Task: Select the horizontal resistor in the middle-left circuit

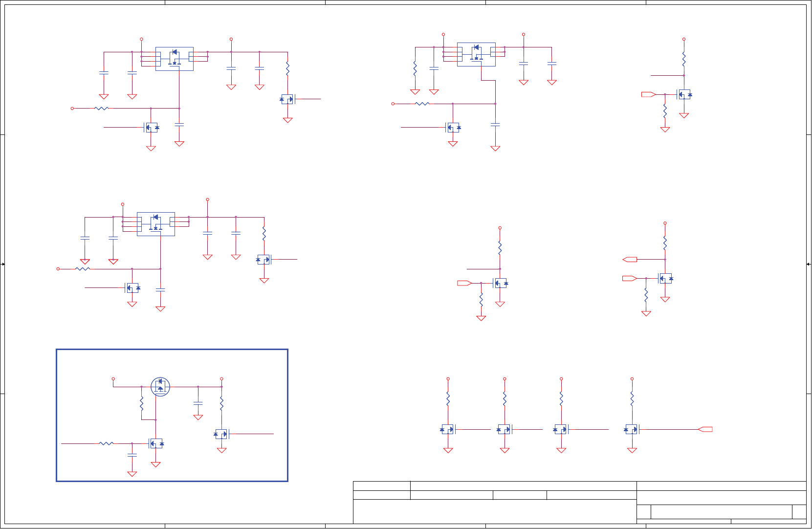Action: point(83,269)
